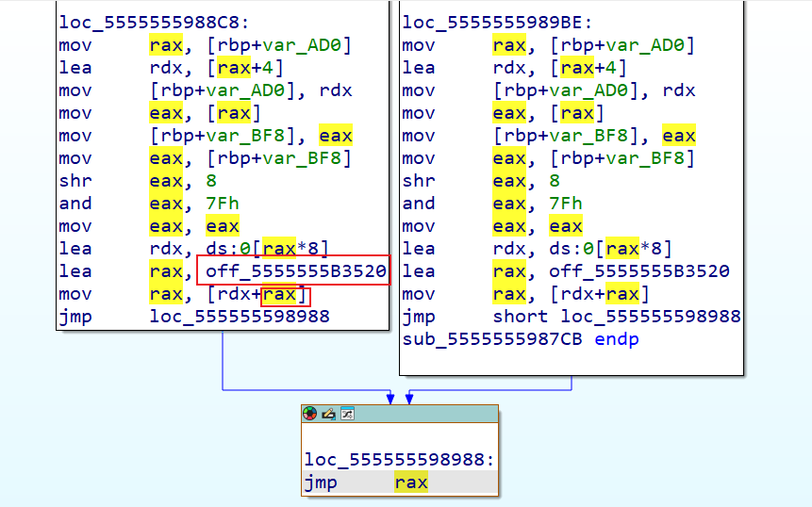812x507 pixels.
Task: Click the node color wheel icon
Action: click(x=310, y=414)
